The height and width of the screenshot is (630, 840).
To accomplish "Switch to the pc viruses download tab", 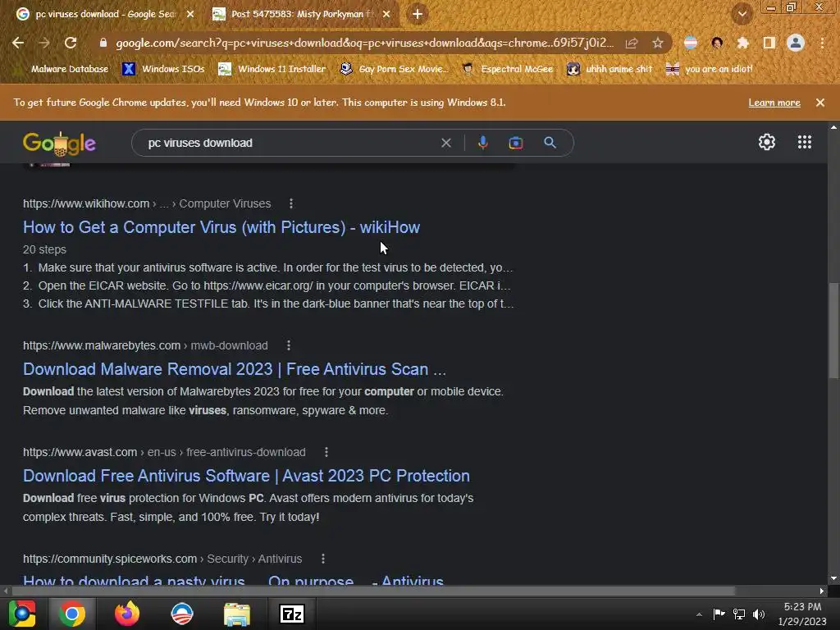I will point(106,15).
